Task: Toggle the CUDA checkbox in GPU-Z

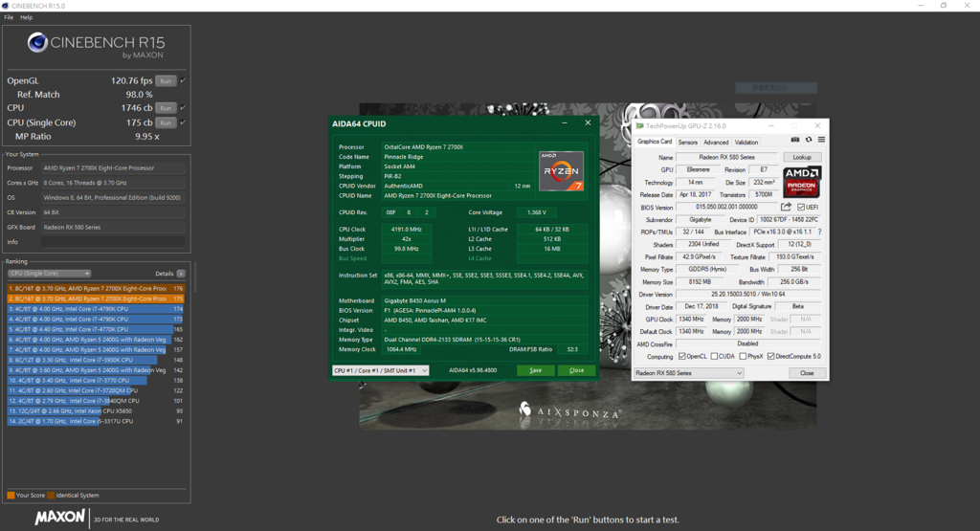Action: point(714,357)
